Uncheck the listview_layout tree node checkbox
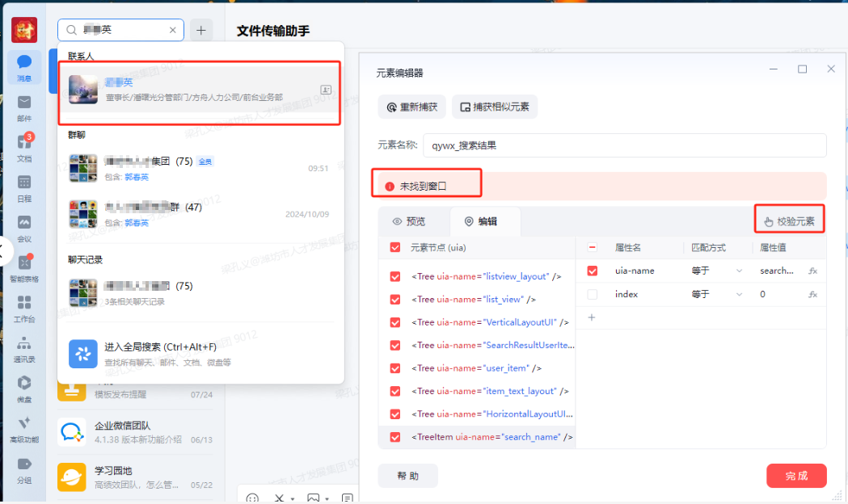 (395, 276)
